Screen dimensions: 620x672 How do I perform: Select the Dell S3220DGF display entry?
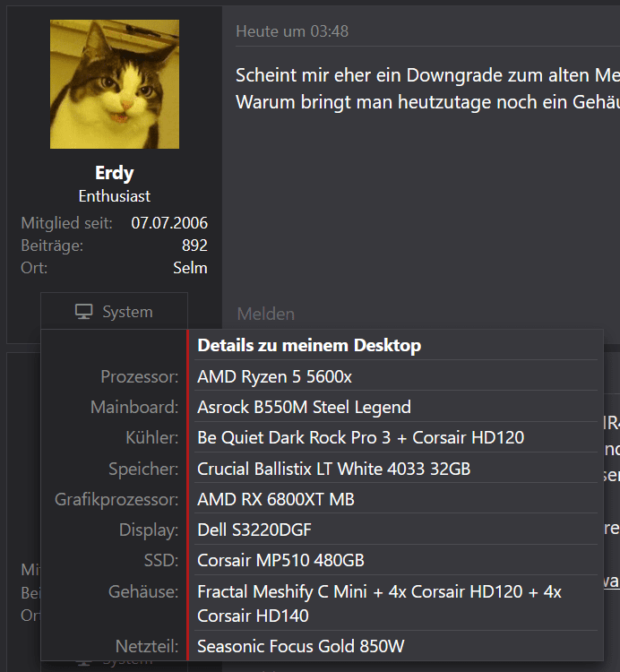[254, 530]
